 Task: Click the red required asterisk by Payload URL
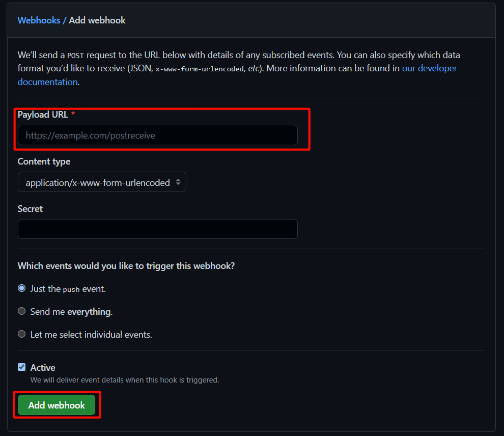[x=73, y=115]
